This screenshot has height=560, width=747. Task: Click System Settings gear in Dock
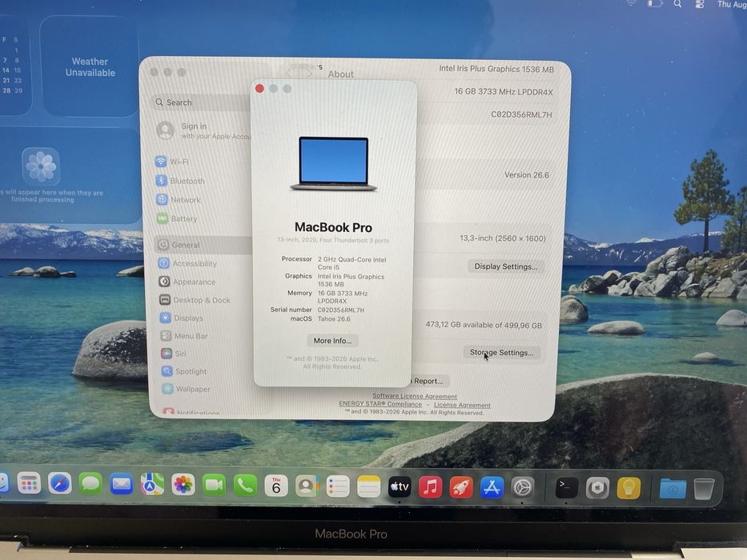(x=523, y=488)
